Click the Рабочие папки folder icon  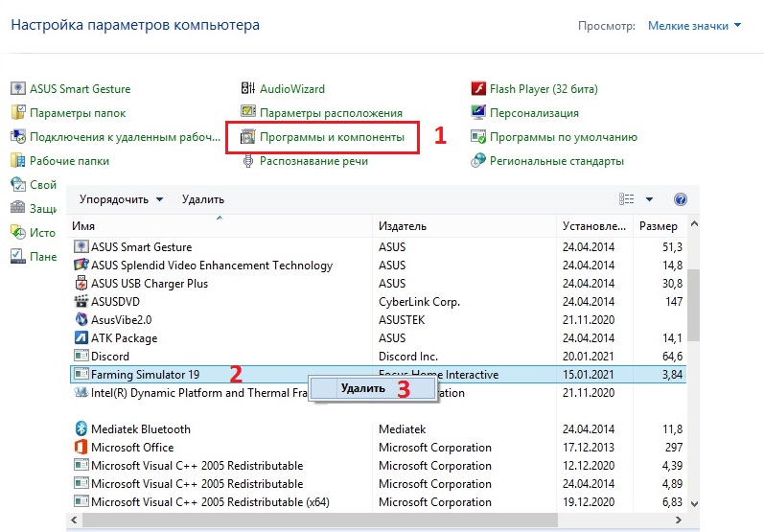[18, 160]
